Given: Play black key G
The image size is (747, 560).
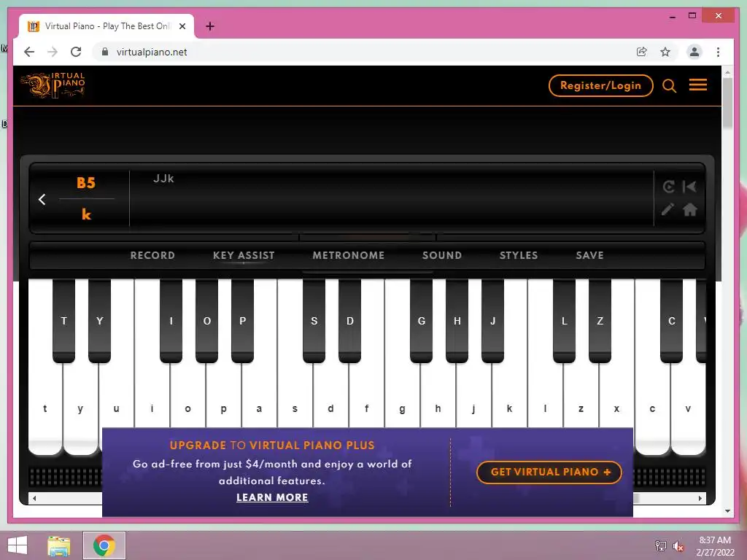Looking at the screenshot, I should [421, 321].
